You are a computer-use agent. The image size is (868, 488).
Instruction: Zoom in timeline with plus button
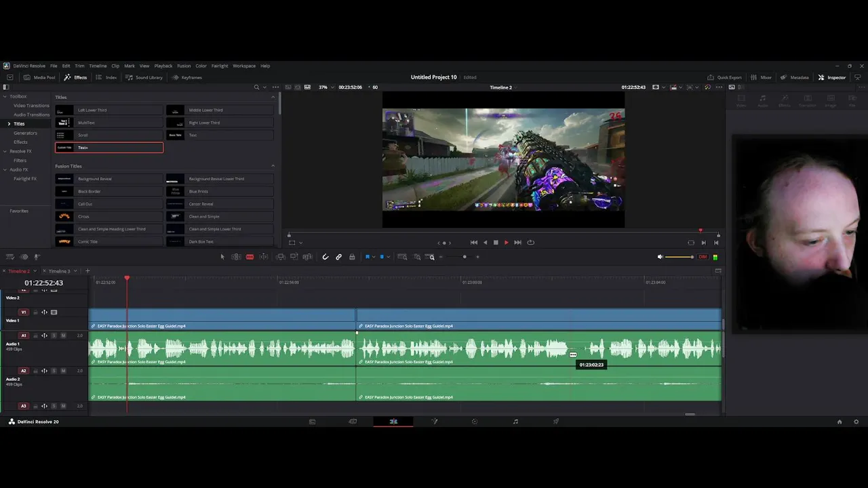click(477, 257)
